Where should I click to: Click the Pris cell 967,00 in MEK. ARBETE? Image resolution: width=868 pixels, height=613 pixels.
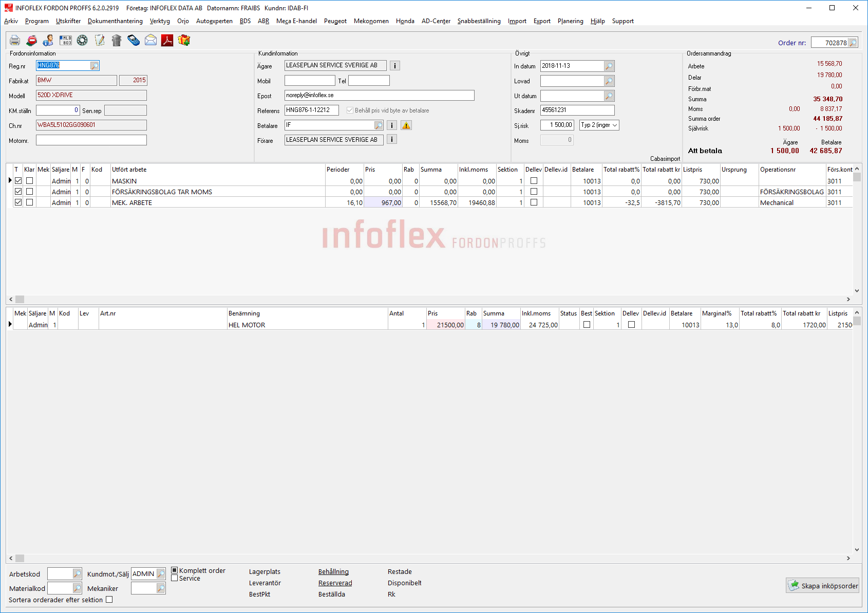(x=383, y=202)
